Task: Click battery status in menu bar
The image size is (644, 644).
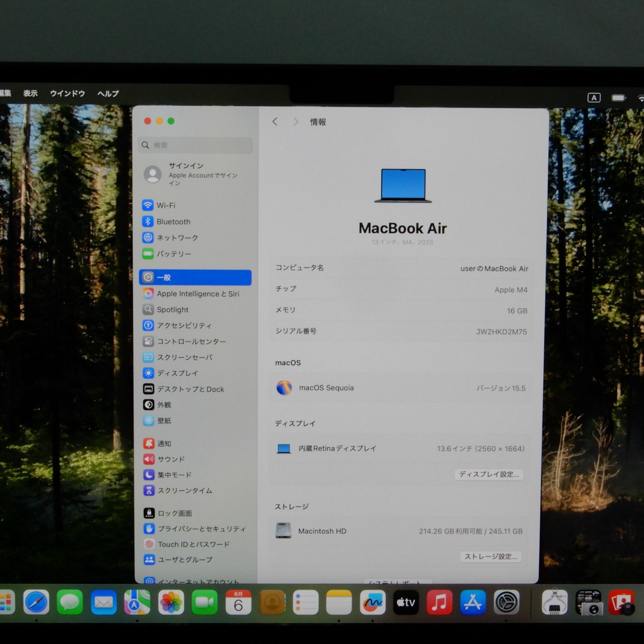Action: coord(619,97)
